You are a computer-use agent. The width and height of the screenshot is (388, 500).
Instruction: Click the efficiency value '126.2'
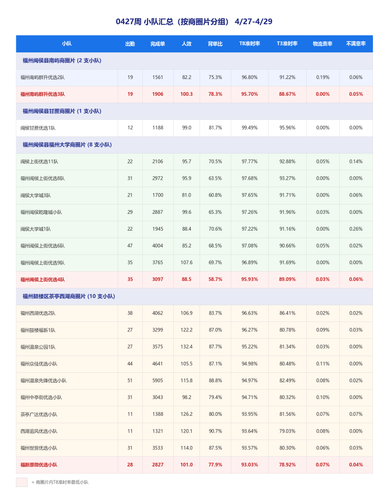pos(187,414)
